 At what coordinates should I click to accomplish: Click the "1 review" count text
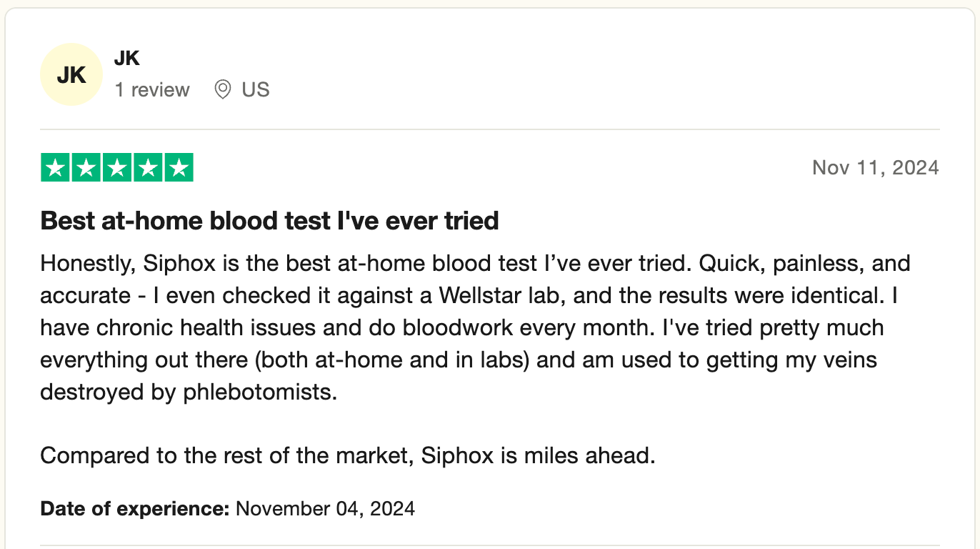(152, 90)
